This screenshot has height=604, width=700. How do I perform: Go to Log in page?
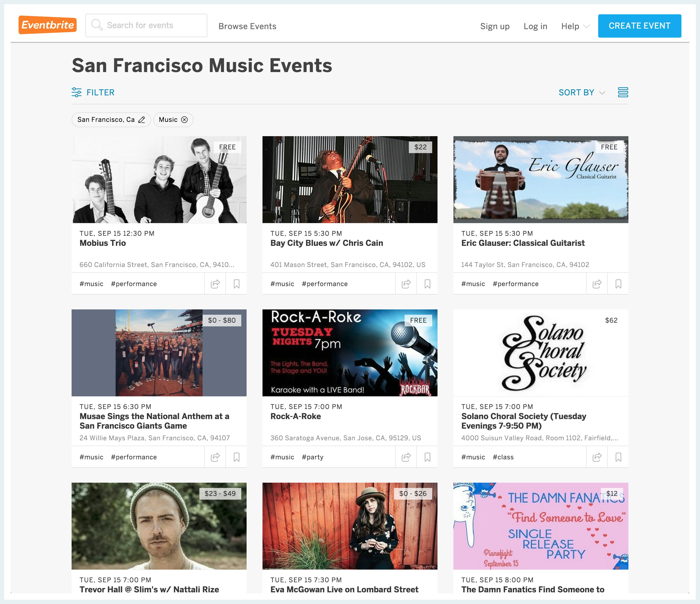[x=535, y=26]
